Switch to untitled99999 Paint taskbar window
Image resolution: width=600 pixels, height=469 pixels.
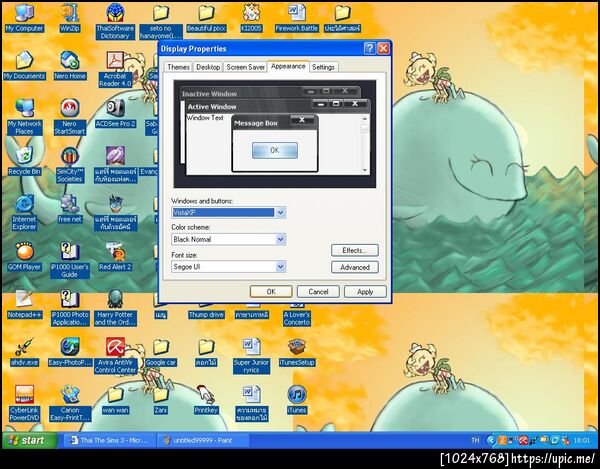point(203,440)
